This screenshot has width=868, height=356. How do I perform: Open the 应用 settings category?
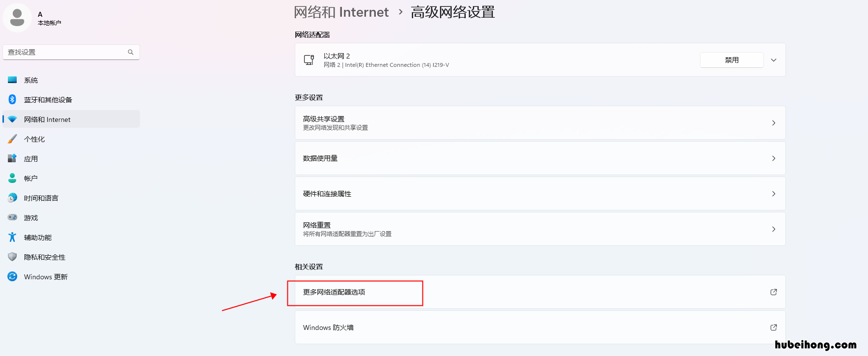(71, 158)
